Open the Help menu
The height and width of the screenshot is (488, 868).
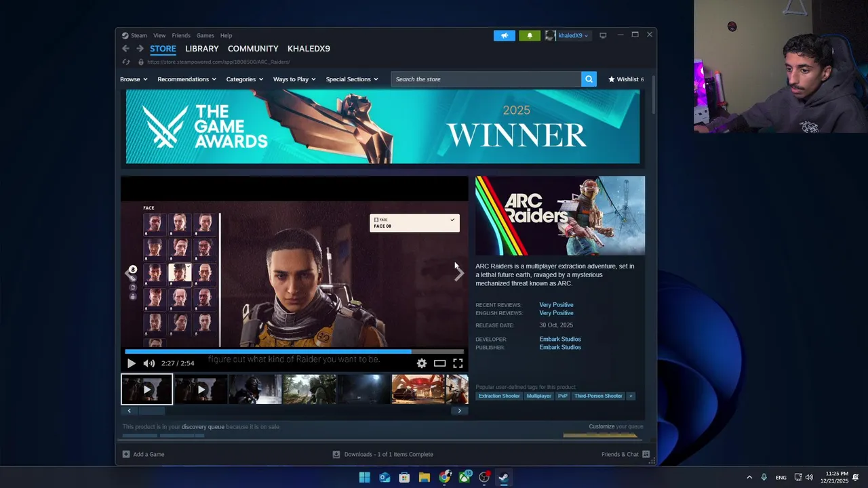(226, 35)
